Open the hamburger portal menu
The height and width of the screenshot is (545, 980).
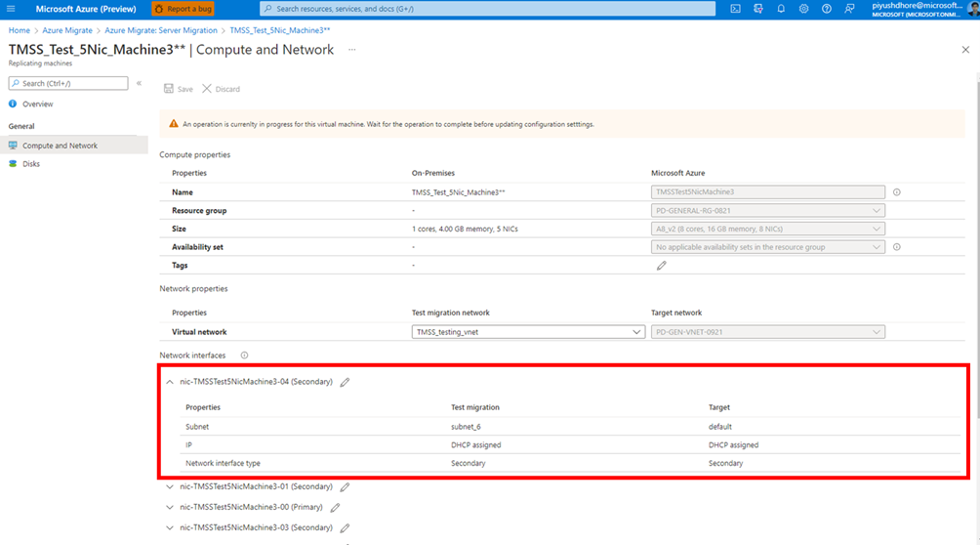pos(11,9)
